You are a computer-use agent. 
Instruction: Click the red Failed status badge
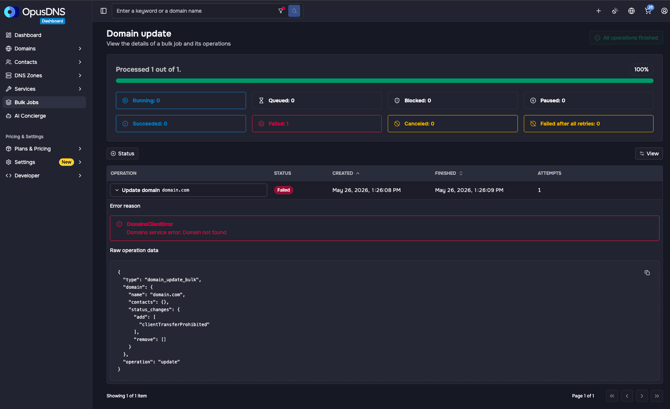(x=283, y=190)
